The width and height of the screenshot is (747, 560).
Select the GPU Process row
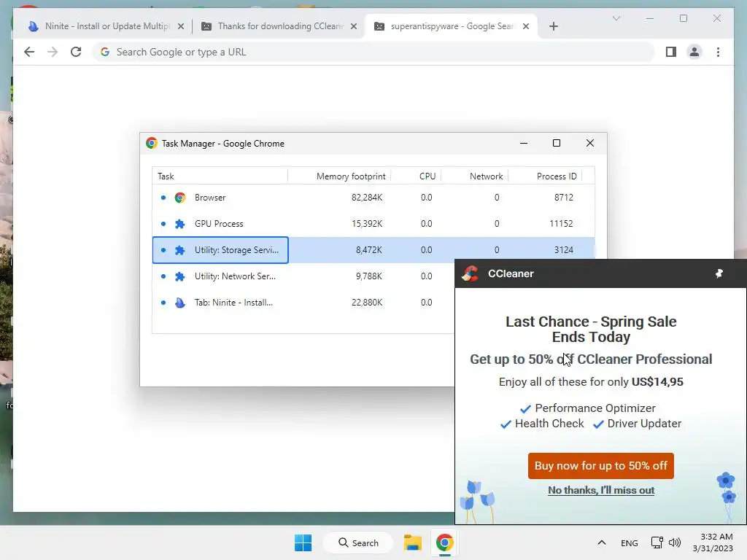coord(373,224)
